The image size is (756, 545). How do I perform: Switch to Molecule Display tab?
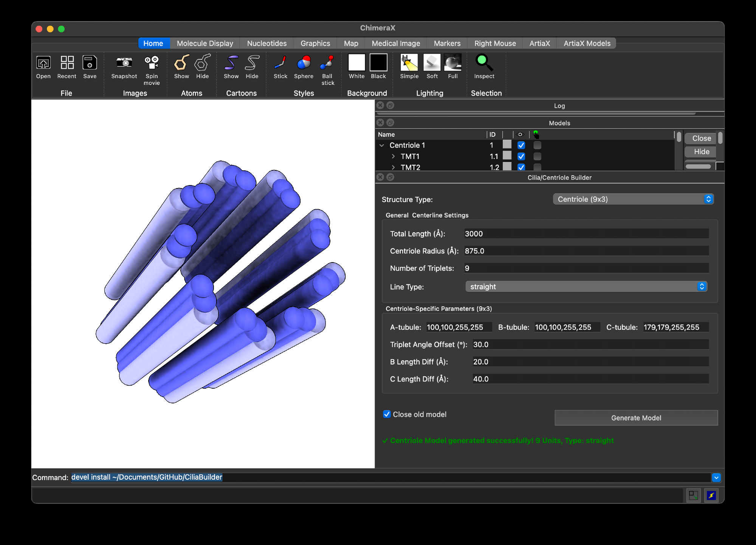[205, 43]
